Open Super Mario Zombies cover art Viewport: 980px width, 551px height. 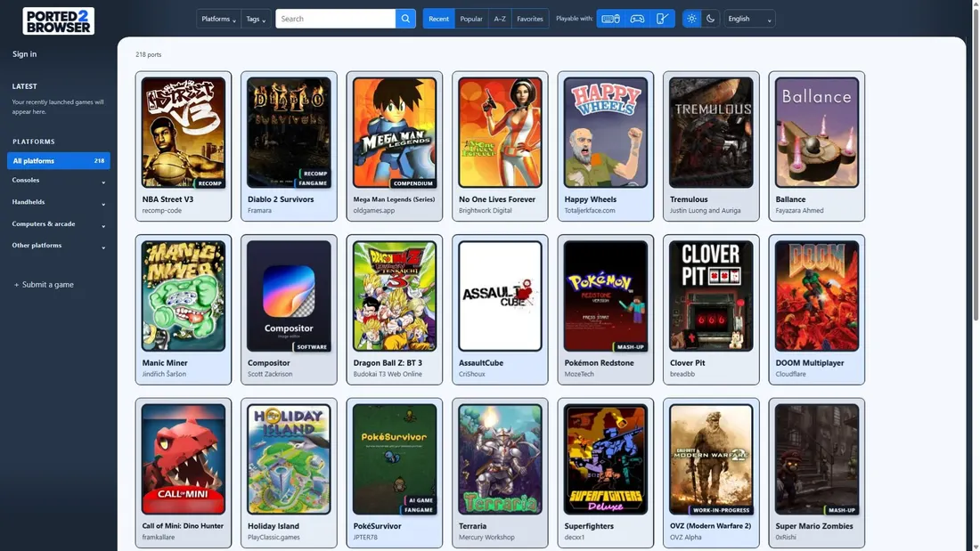coord(817,459)
